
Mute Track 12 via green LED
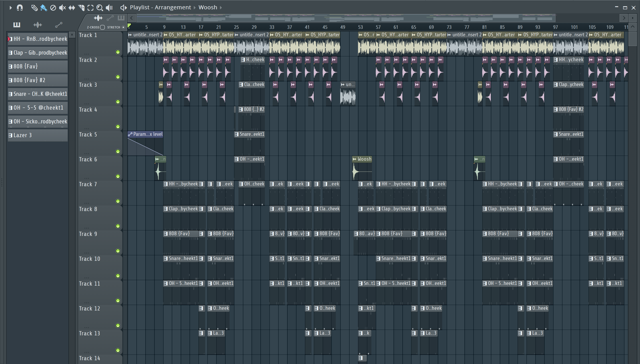[118, 326]
